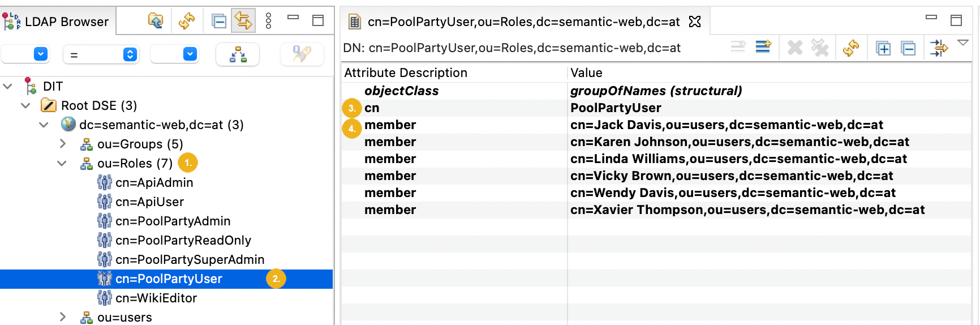Image resolution: width=980 pixels, height=325 pixels.
Task: Toggle the quick filter in entry editor
Action: [x=938, y=48]
